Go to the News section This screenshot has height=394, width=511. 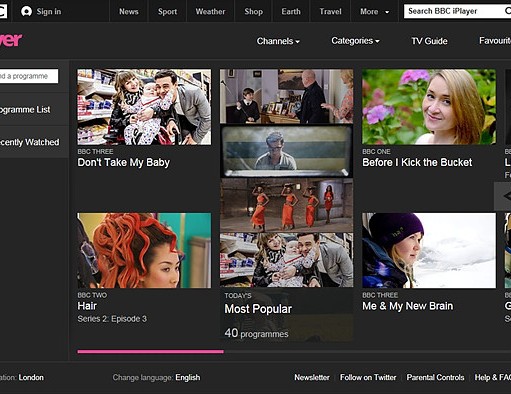click(129, 12)
